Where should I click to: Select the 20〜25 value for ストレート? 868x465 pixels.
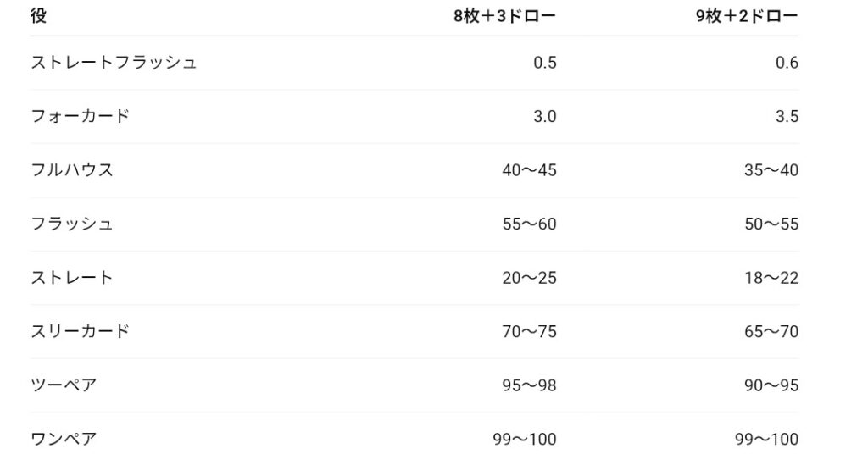529,278
